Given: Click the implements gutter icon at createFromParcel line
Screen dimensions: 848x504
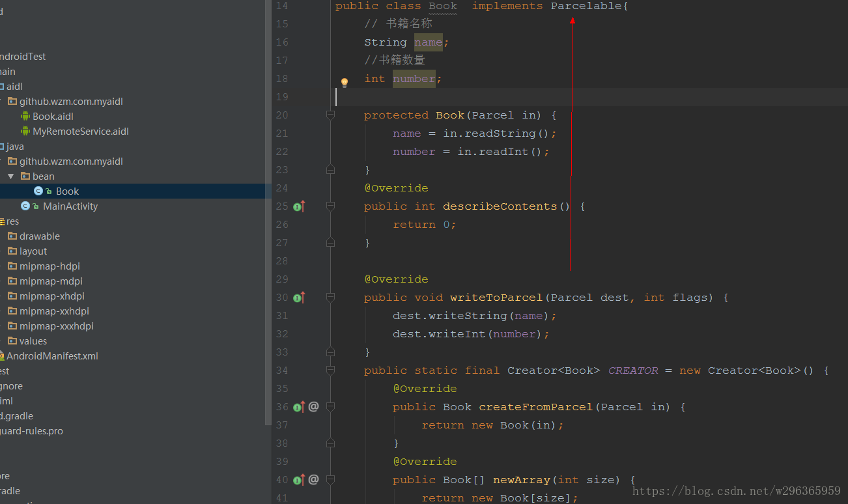Looking at the screenshot, I should point(299,407).
